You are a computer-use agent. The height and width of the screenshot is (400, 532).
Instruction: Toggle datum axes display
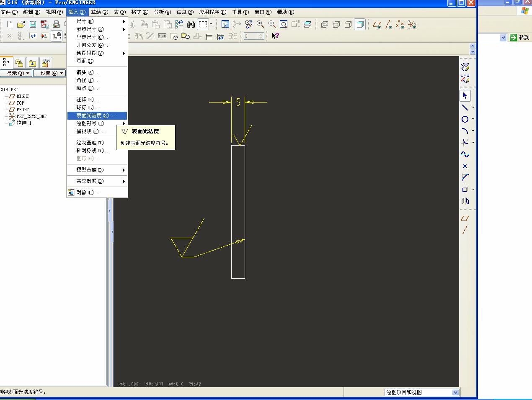389,25
